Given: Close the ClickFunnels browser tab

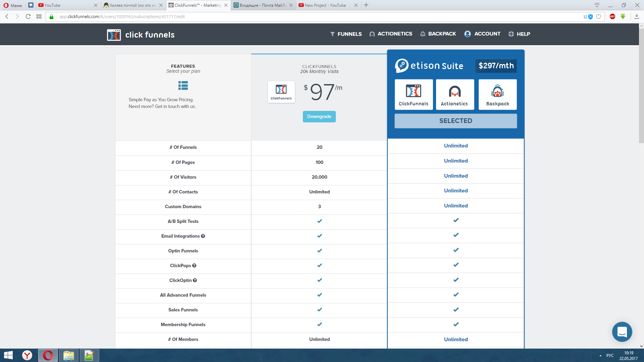Looking at the screenshot, I should 226,5.
